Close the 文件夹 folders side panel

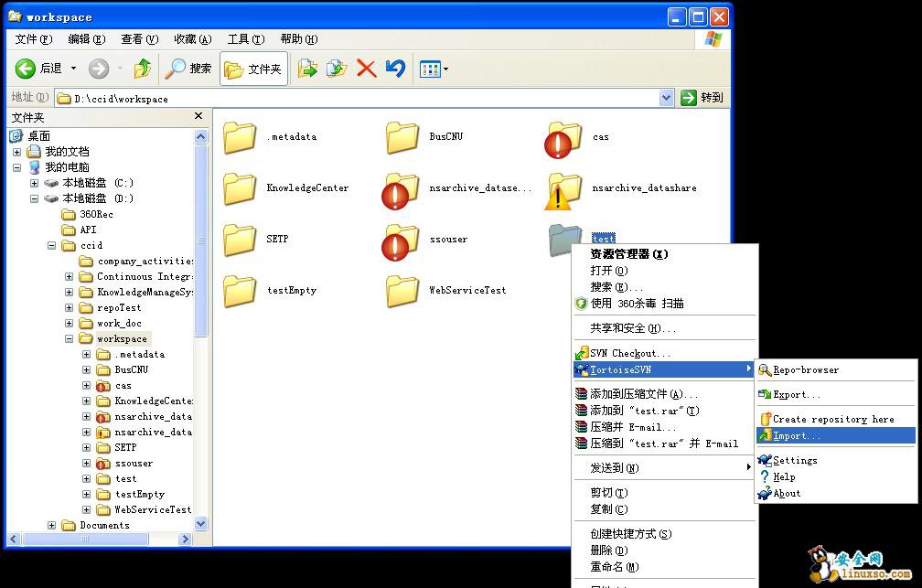click(x=198, y=116)
